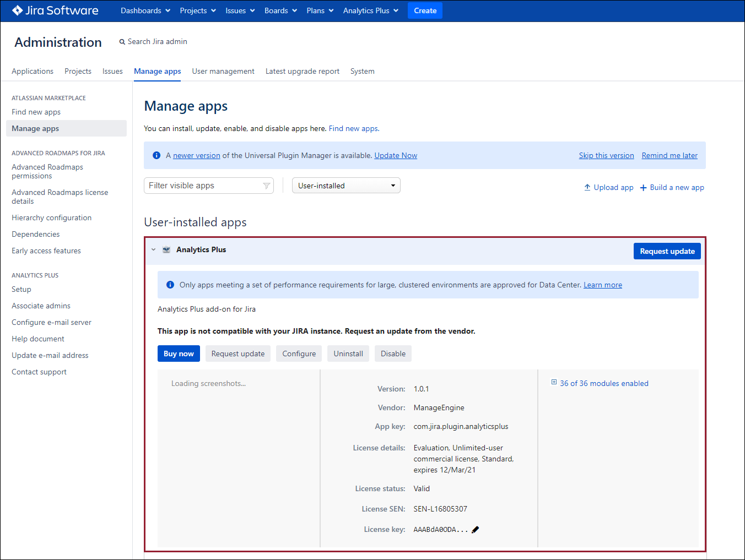745x560 pixels.
Task: Click the pencil icon to edit license key
Action: [x=476, y=530]
